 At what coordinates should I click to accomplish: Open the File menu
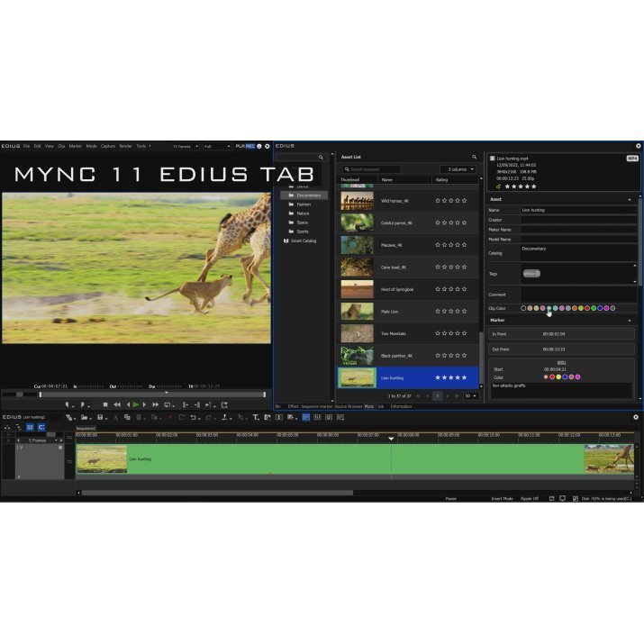[27, 146]
